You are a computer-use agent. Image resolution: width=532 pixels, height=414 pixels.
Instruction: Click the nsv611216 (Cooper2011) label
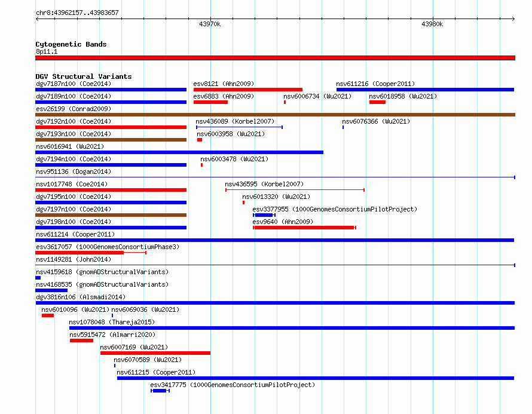point(375,84)
